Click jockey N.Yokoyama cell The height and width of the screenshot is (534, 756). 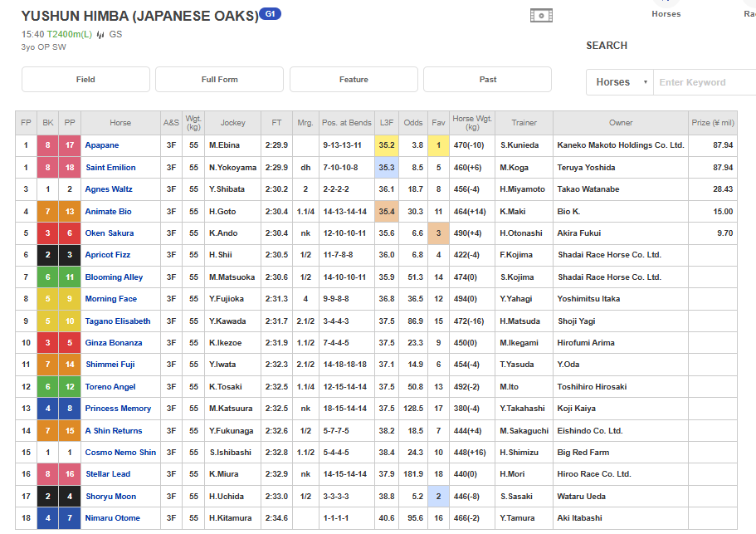[233, 168]
